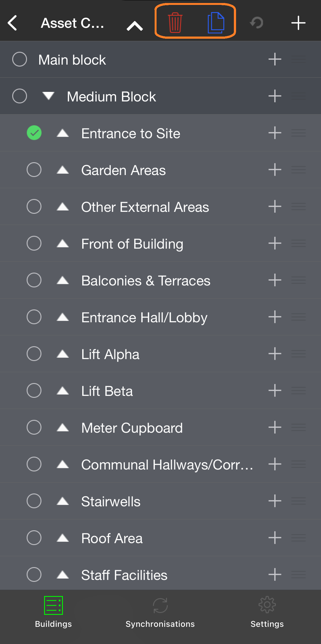Select the Roof Area circle checkbox

(34, 538)
